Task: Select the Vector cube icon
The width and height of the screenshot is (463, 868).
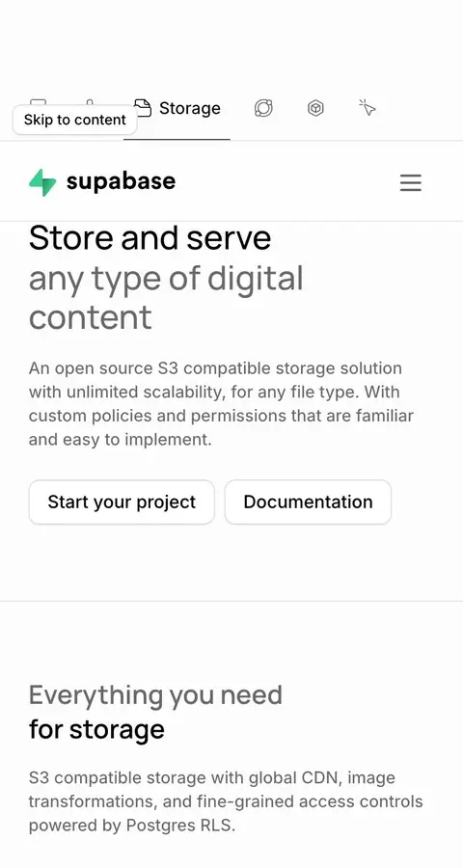Action: coord(315,108)
